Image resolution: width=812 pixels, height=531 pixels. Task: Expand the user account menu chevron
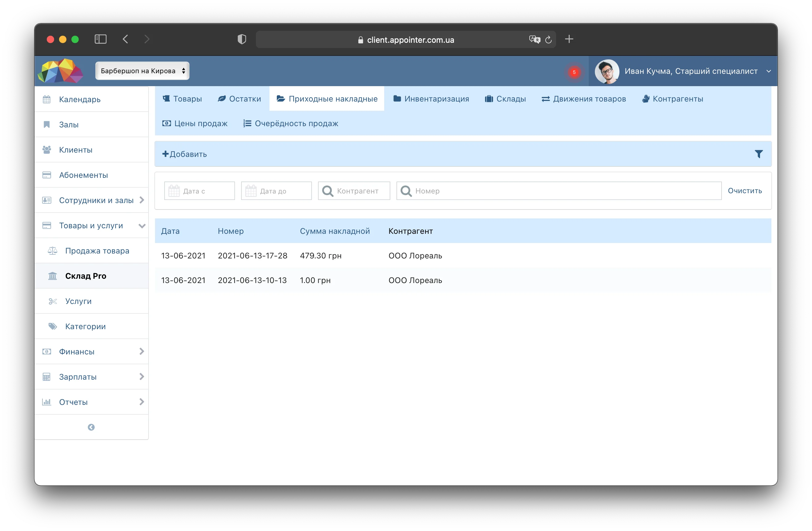pos(768,71)
